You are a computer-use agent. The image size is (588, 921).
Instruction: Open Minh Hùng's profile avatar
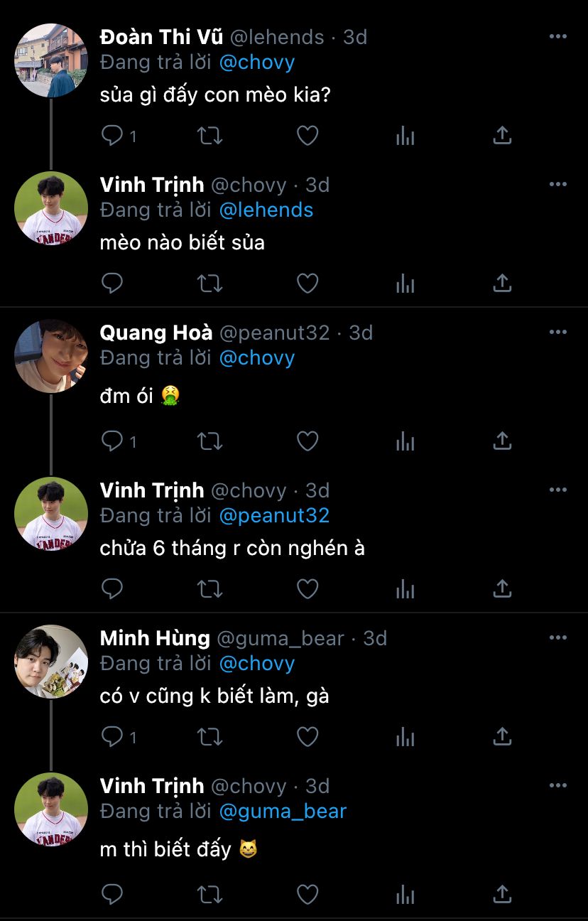click(51, 662)
